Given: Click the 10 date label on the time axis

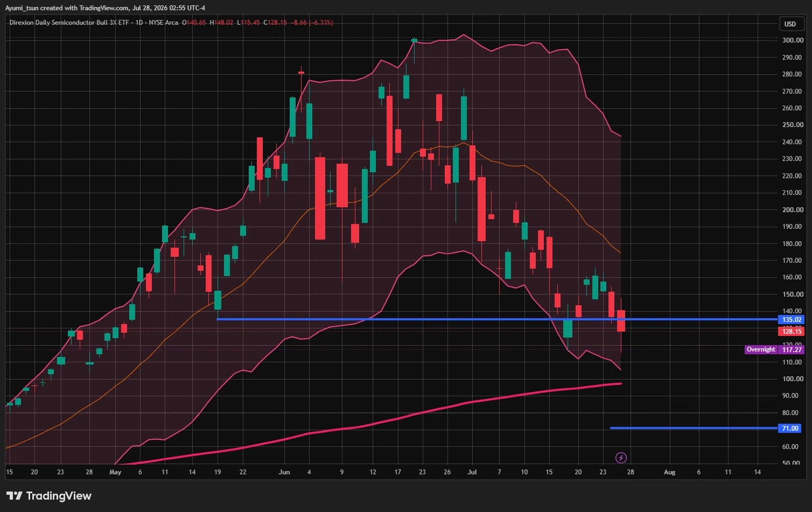Looking at the screenshot, I should tap(524, 472).
